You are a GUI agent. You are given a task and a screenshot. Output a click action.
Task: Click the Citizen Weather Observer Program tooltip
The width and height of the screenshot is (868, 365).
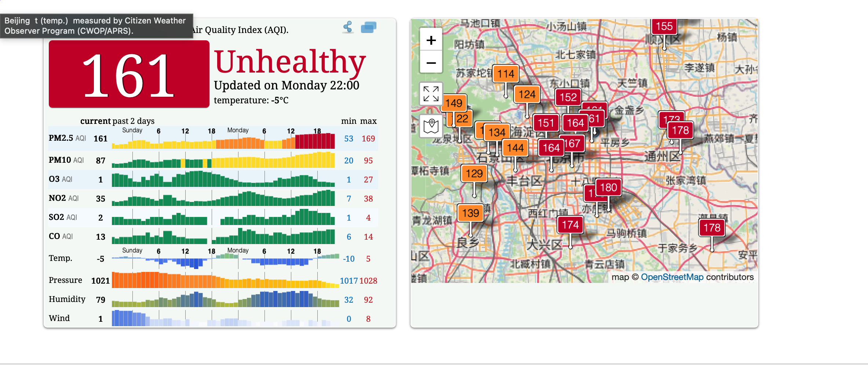pyautogui.click(x=96, y=26)
